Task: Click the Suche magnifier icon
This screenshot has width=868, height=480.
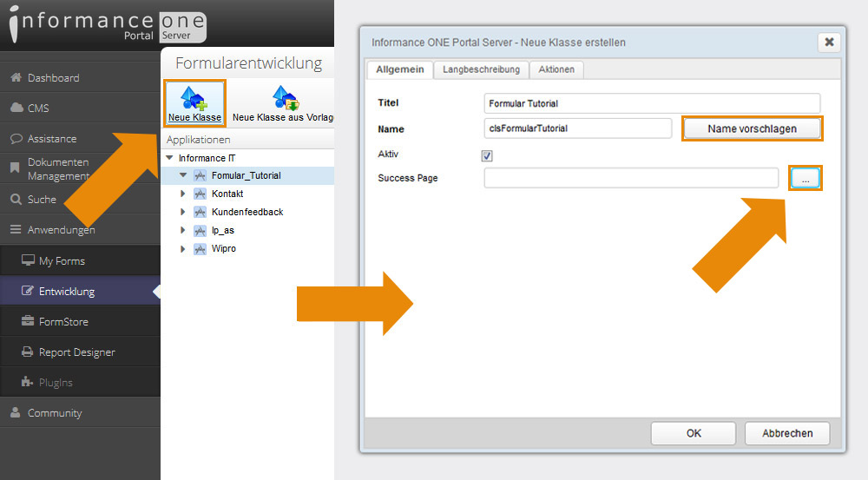Action: click(16, 199)
